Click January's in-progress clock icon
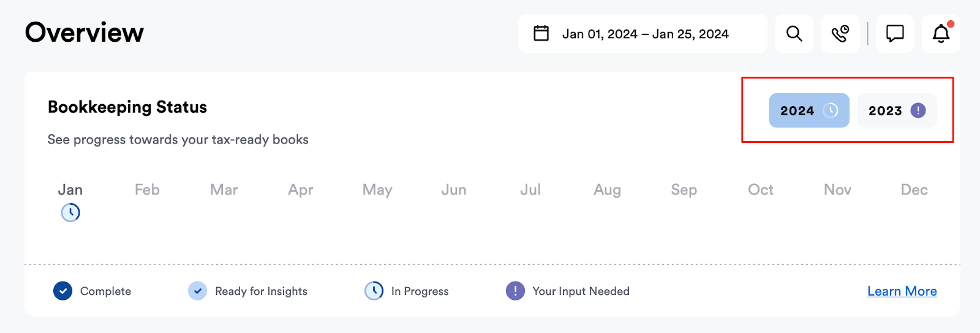The height and width of the screenshot is (333, 980). [x=70, y=213]
